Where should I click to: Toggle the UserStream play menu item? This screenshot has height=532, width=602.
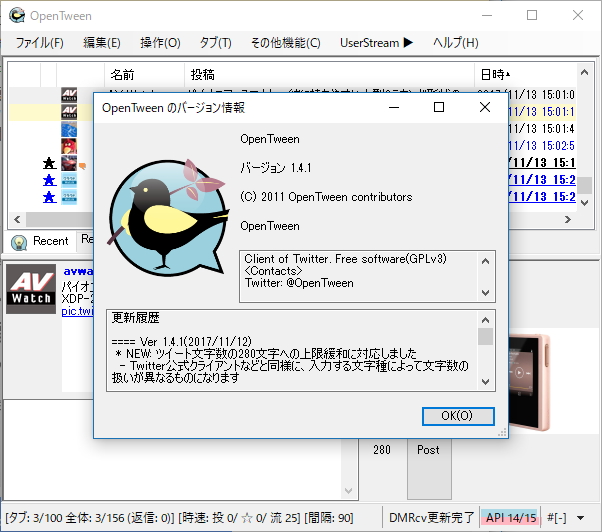pos(376,43)
